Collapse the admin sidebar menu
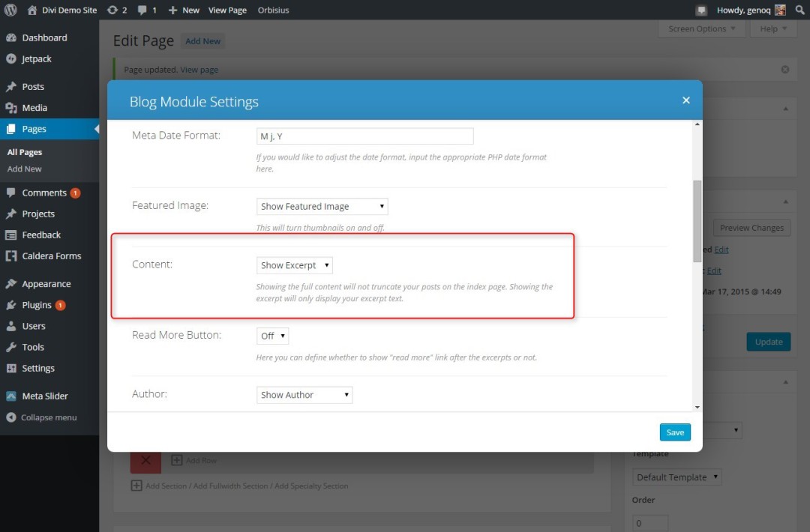This screenshot has height=532, width=810. (x=43, y=417)
